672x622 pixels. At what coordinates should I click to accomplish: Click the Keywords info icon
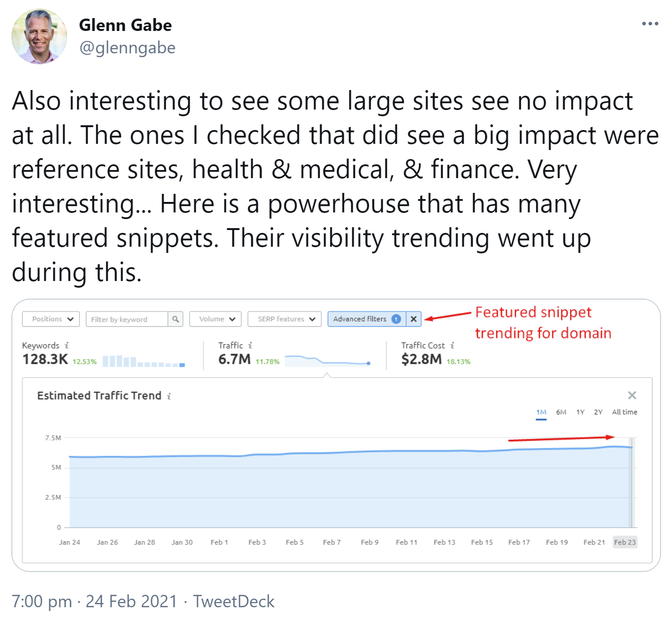[x=67, y=346]
